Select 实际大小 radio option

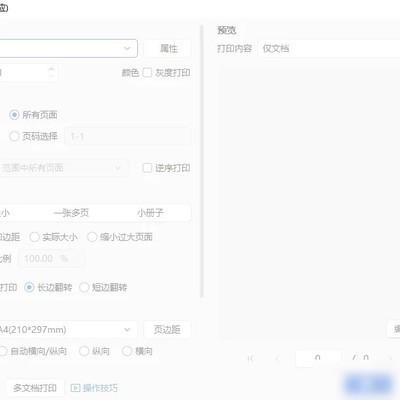(x=34, y=237)
